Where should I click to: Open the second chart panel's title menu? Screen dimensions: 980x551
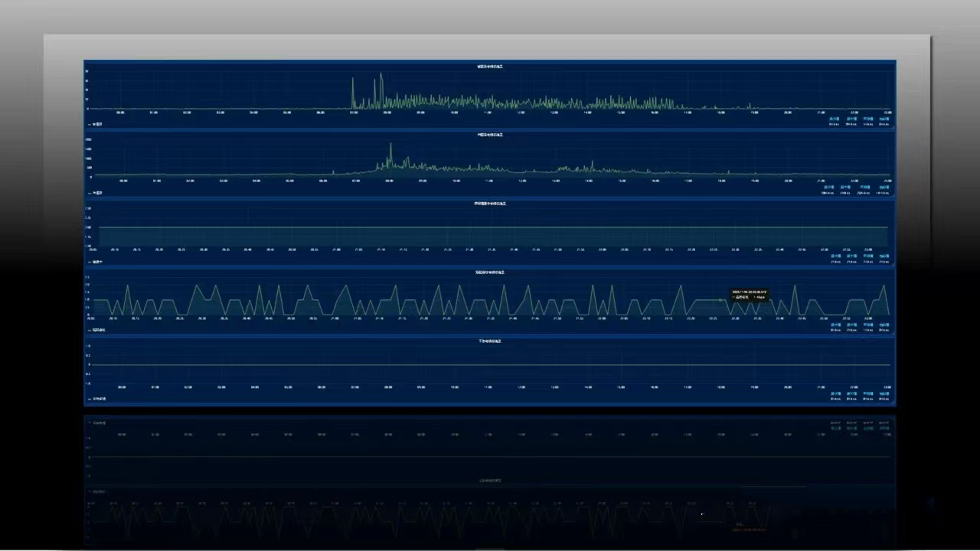coord(490,135)
